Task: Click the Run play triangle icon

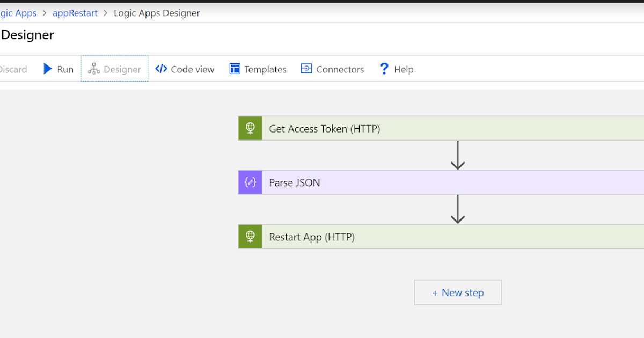Action: pyautogui.click(x=48, y=69)
